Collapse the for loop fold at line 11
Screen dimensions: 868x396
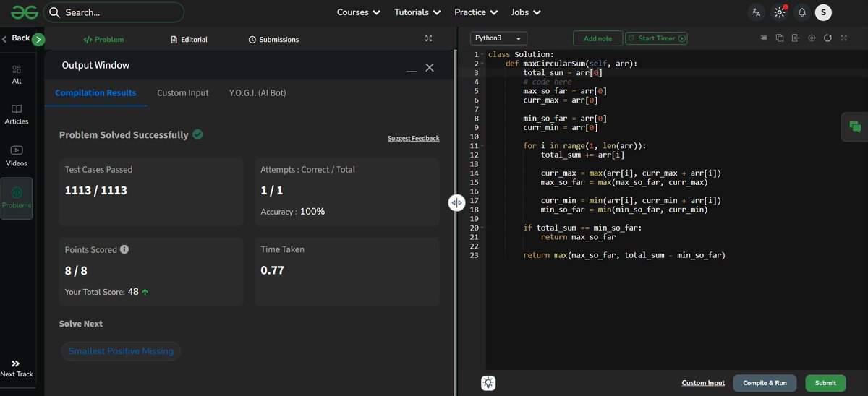coord(482,146)
